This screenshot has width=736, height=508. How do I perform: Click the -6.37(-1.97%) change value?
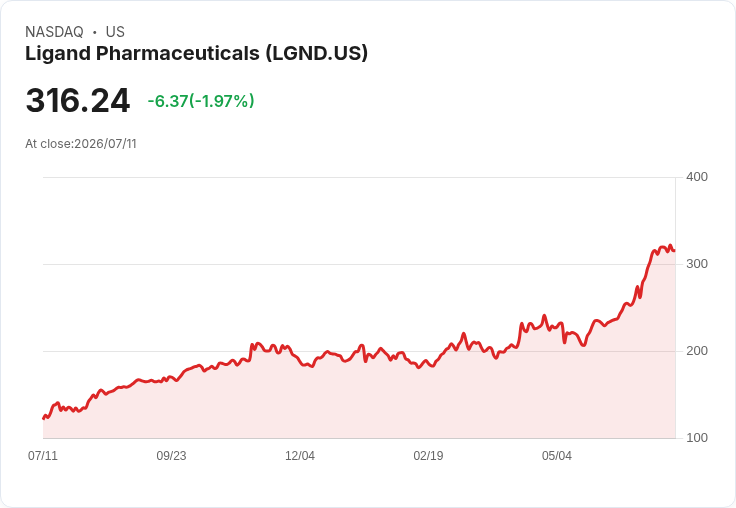pos(201,101)
